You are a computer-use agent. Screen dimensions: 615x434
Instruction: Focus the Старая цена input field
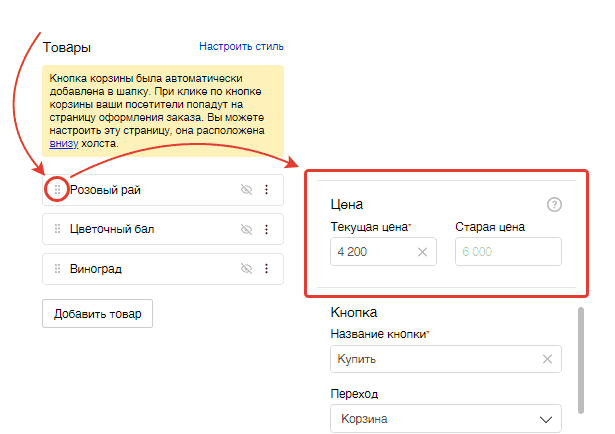(508, 251)
